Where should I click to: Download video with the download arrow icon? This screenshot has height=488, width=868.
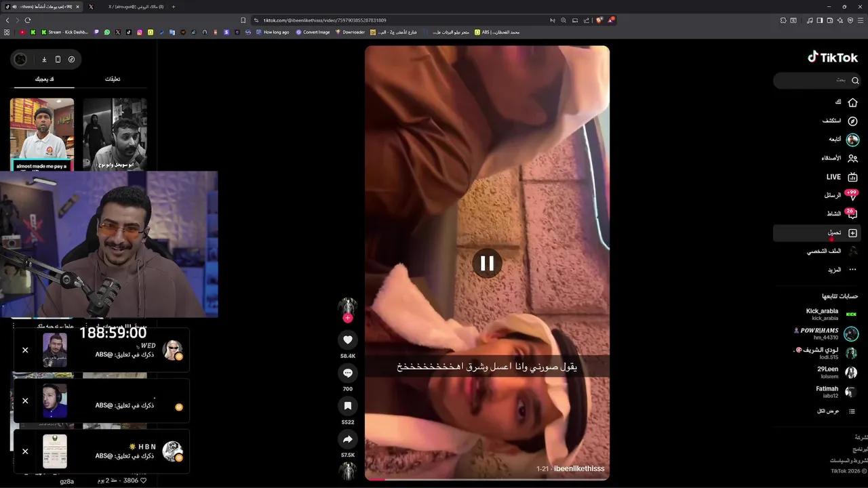point(44,60)
